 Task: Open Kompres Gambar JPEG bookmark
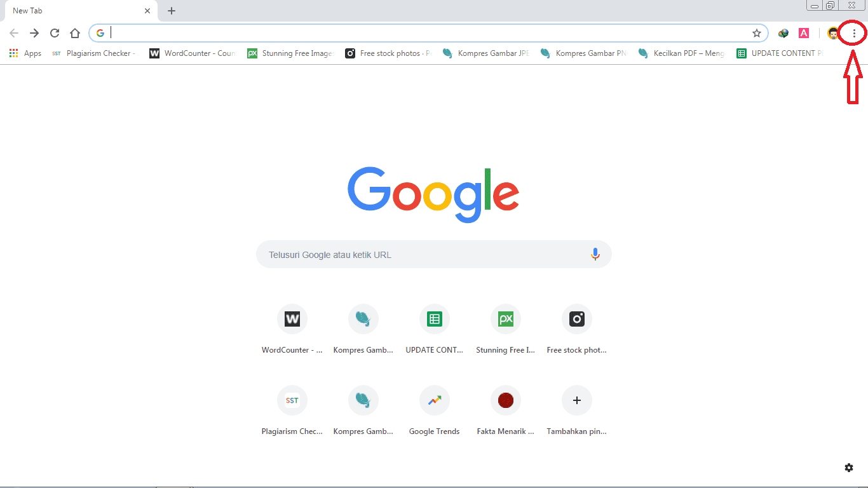pyautogui.click(x=486, y=53)
